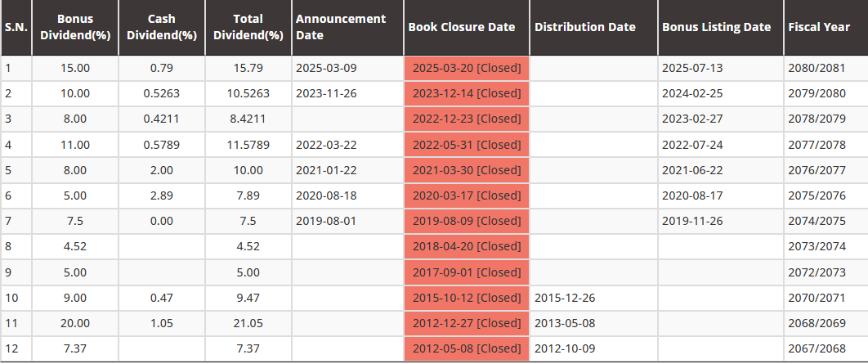Select the 2023-12-14 [Closed] cell

467,93
